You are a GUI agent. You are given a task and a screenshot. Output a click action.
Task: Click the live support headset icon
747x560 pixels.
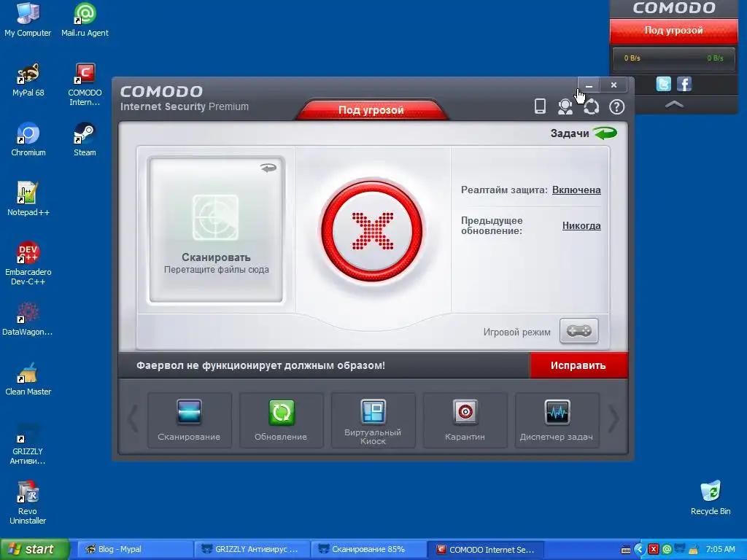[565, 106]
